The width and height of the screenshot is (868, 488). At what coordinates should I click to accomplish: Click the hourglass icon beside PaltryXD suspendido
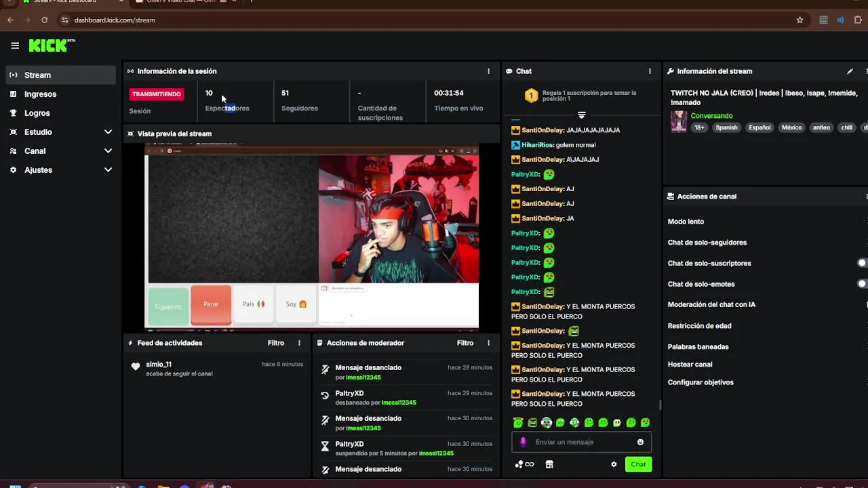click(325, 446)
